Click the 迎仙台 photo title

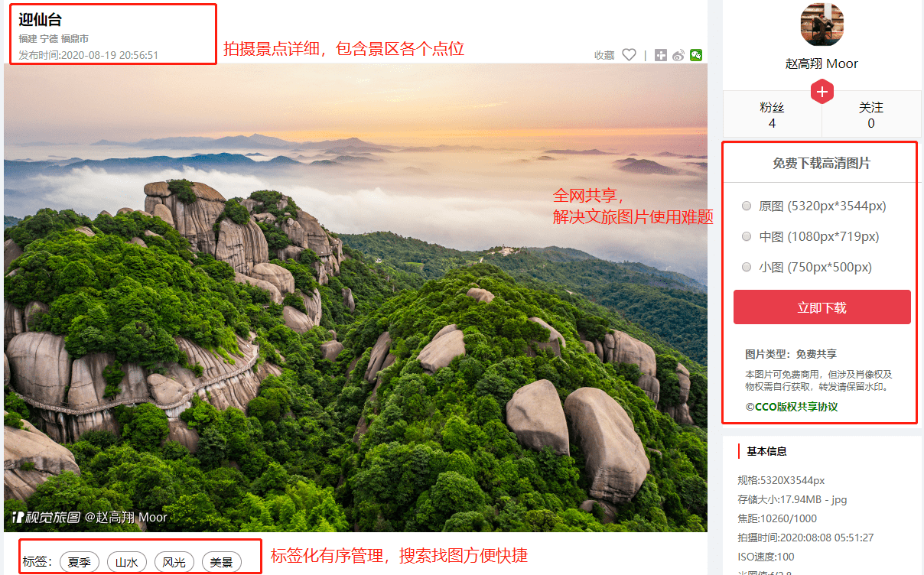[41, 20]
